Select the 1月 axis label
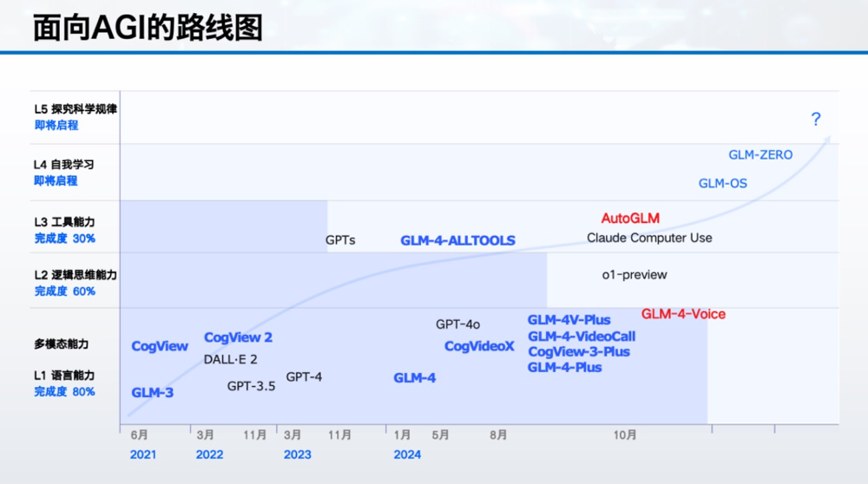Viewport: 868px width, 484px height. (403, 435)
